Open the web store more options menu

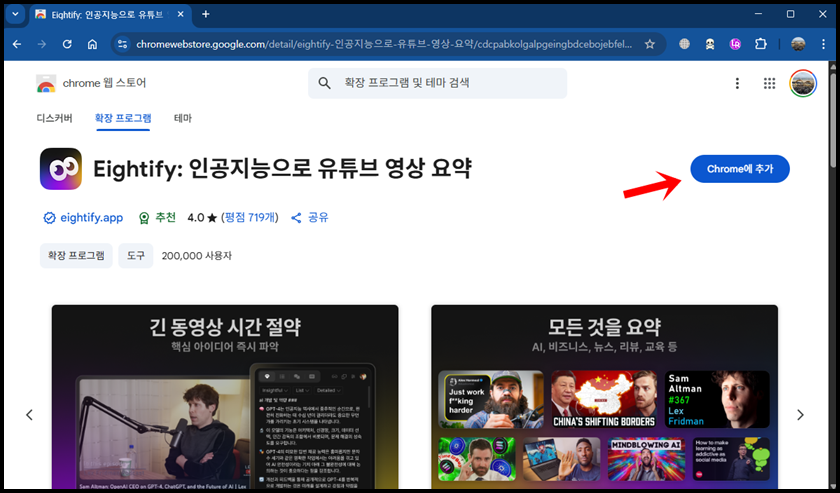[737, 83]
